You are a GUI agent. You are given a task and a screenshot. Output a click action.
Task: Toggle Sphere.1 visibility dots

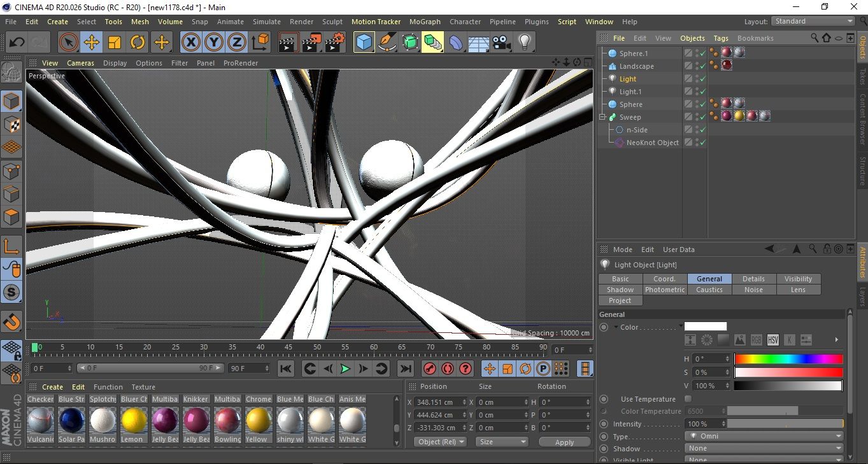pyautogui.click(x=697, y=53)
